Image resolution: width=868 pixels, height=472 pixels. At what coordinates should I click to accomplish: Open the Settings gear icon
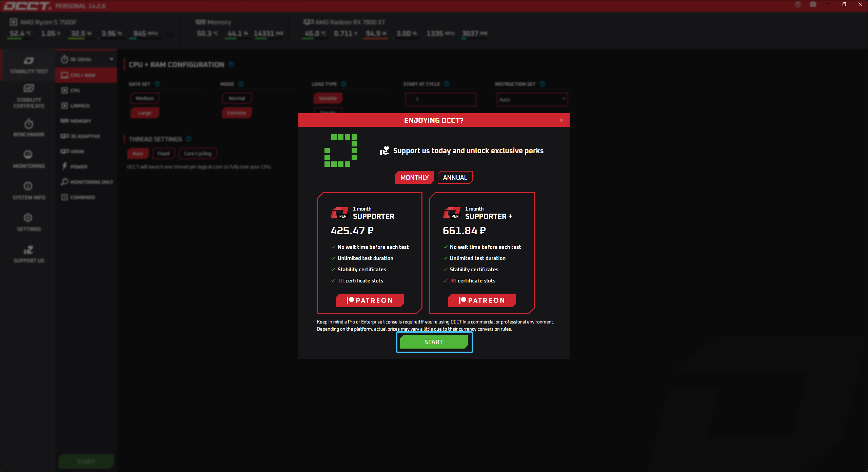point(28,218)
